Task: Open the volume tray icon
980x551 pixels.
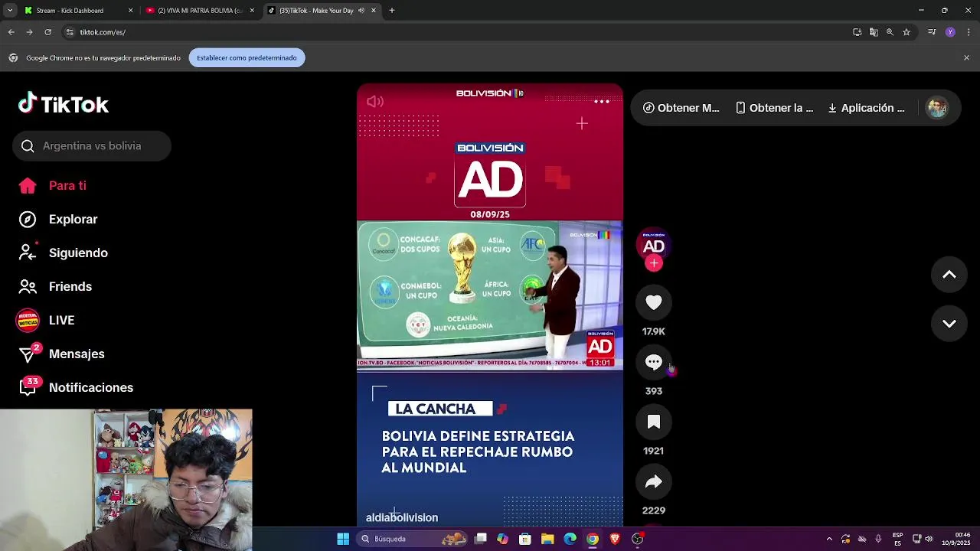Action: pyautogui.click(x=929, y=539)
